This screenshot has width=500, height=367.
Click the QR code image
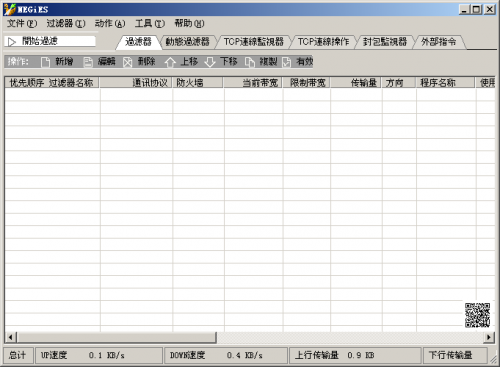[x=477, y=315]
